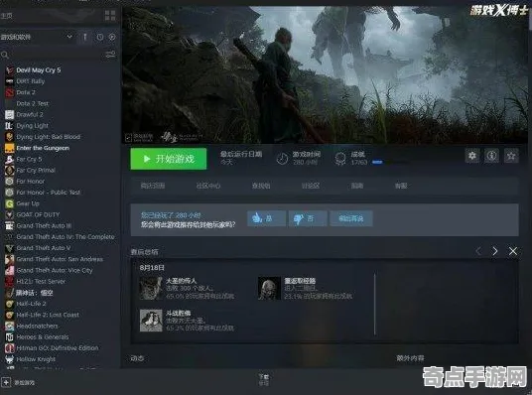This screenshot has width=532, height=395.
Task: Click the 稍后再说 button
Action: pos(351,218)
